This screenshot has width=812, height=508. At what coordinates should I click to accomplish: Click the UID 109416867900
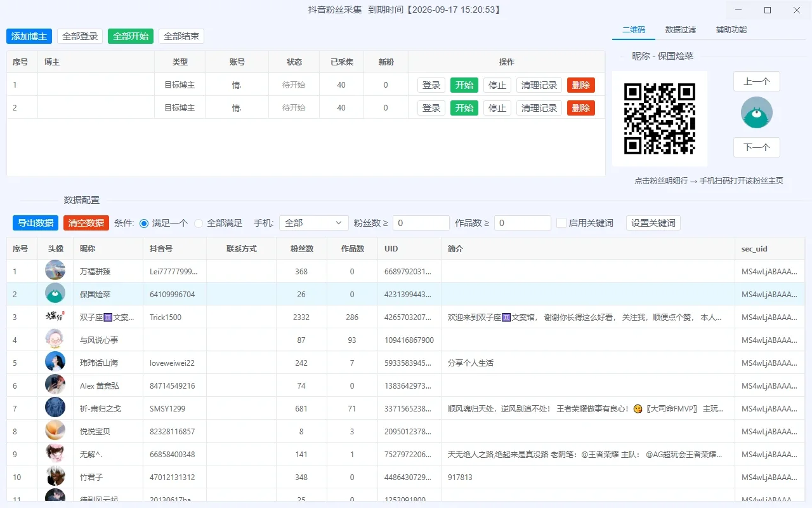[x=409, y=340]
